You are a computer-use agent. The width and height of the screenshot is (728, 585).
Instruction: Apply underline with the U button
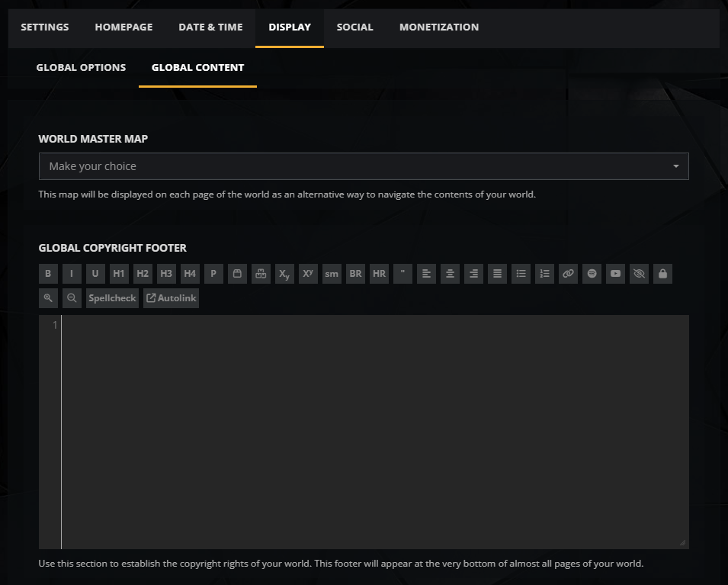pos(95,274)
